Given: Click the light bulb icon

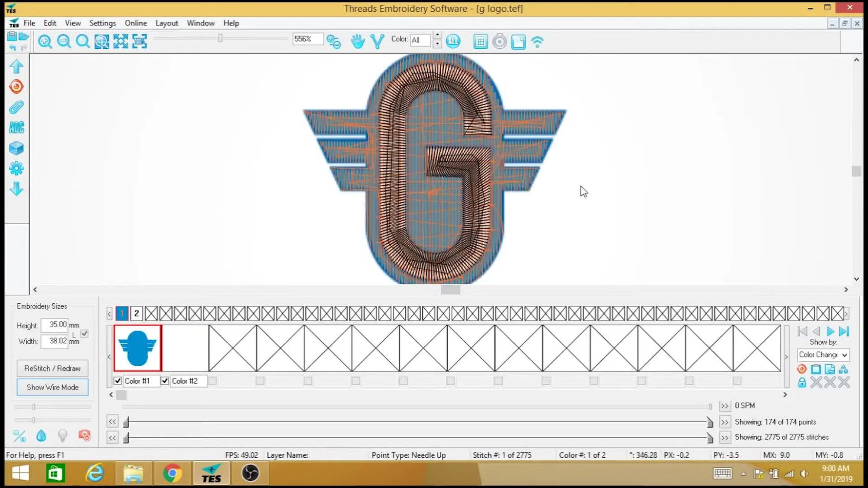Looking at the screenshot, I should (62, 435).
